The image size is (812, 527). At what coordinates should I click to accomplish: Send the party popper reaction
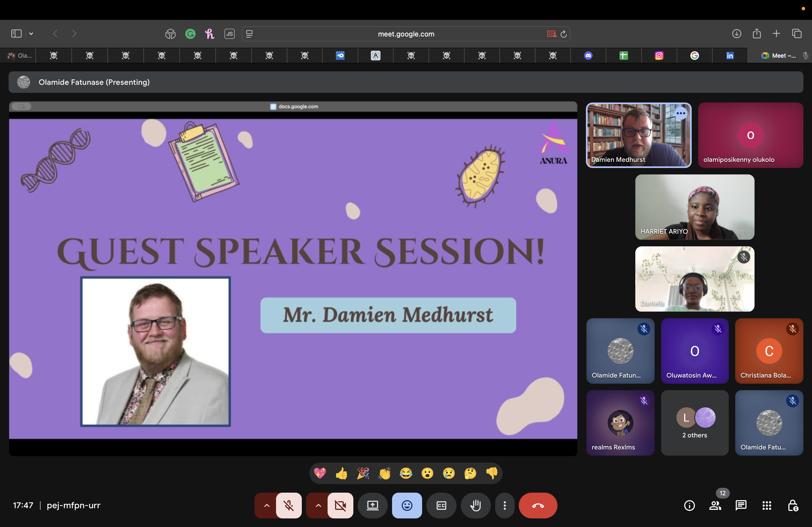(363, 473)
